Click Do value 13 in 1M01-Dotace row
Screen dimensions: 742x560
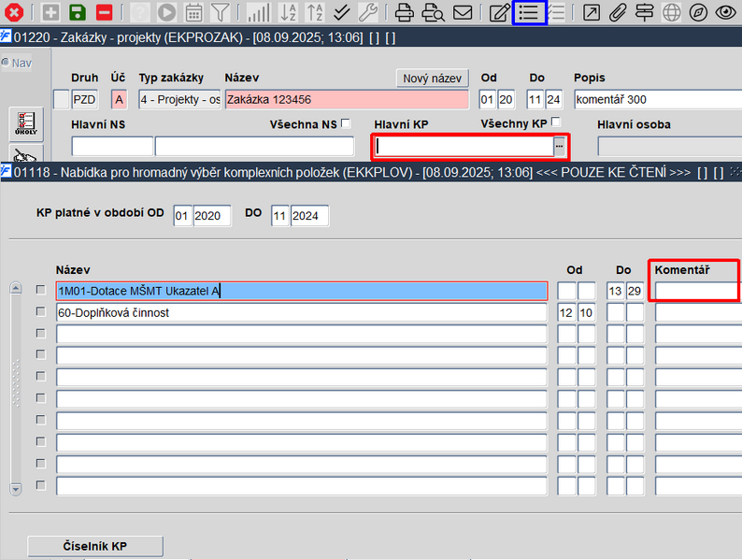click(616, 291)
